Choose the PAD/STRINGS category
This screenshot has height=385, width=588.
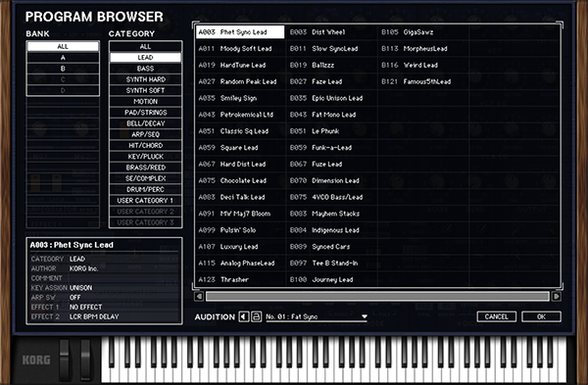click(x=145, y=113)
